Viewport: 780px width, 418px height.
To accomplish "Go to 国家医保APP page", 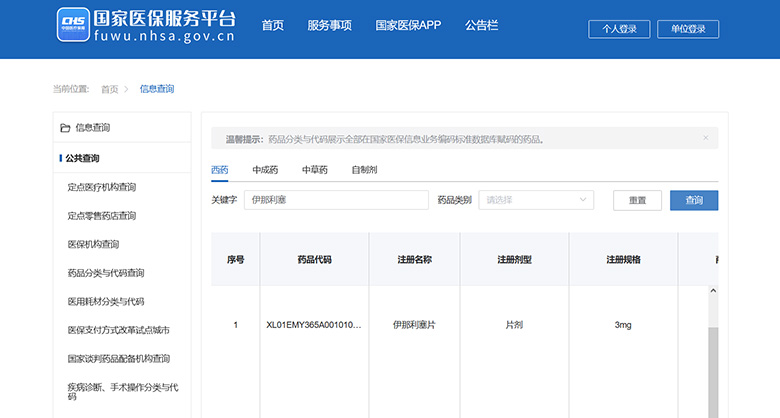I will [408, 25].
